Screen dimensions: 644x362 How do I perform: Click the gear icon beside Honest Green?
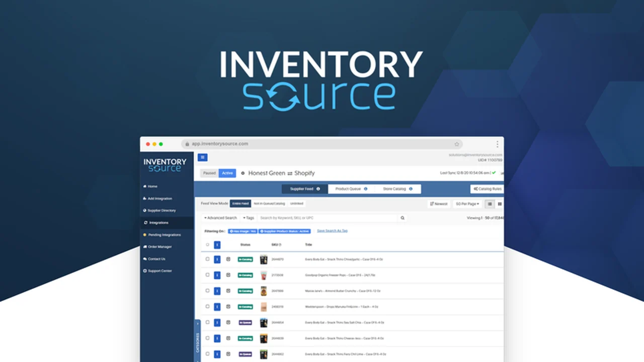tap(243, 173)
